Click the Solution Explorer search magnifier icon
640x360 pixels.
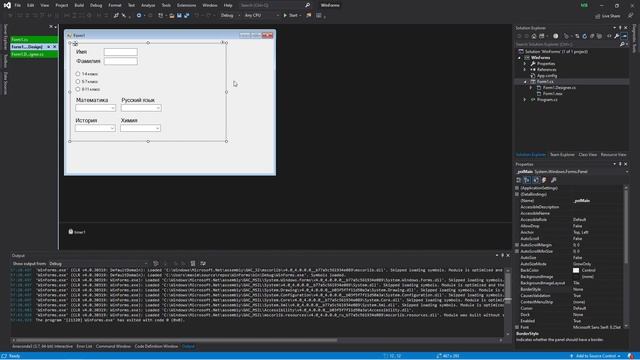pos(622,44)
